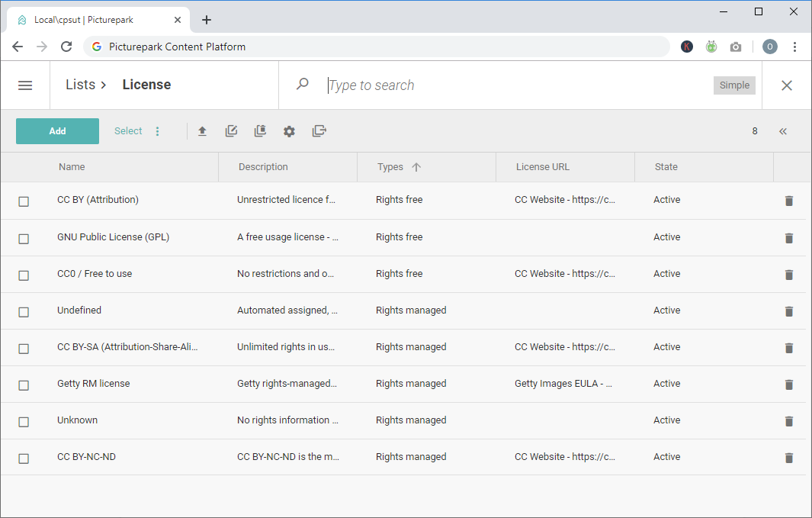Click Rights managed type for Unknown row

point(411,420)
